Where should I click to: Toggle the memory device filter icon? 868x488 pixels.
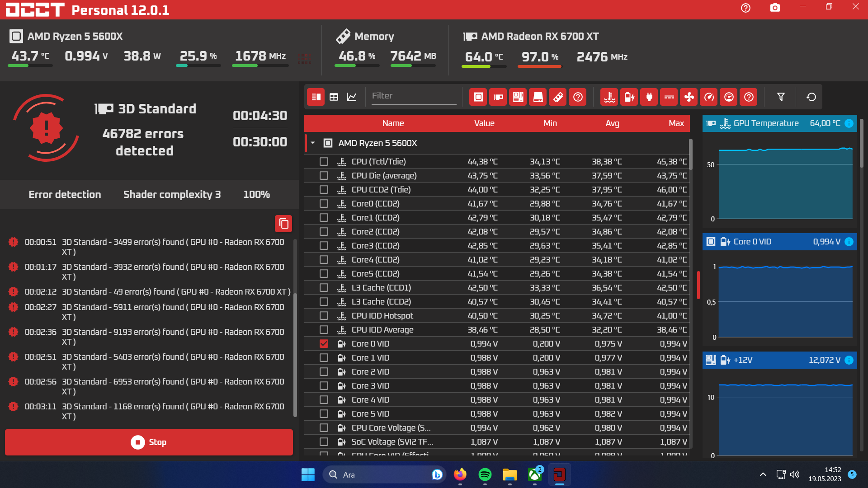pyautogui.click(x=558, y=97)
